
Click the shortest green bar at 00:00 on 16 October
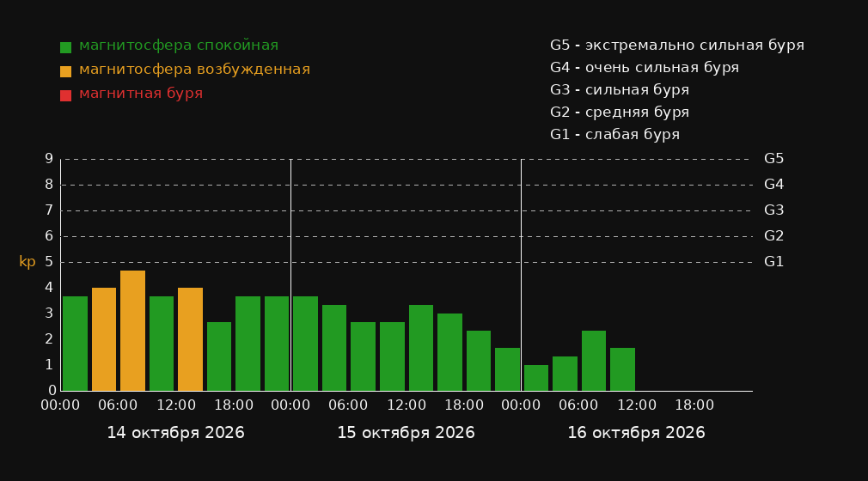[x=536, y=378]
